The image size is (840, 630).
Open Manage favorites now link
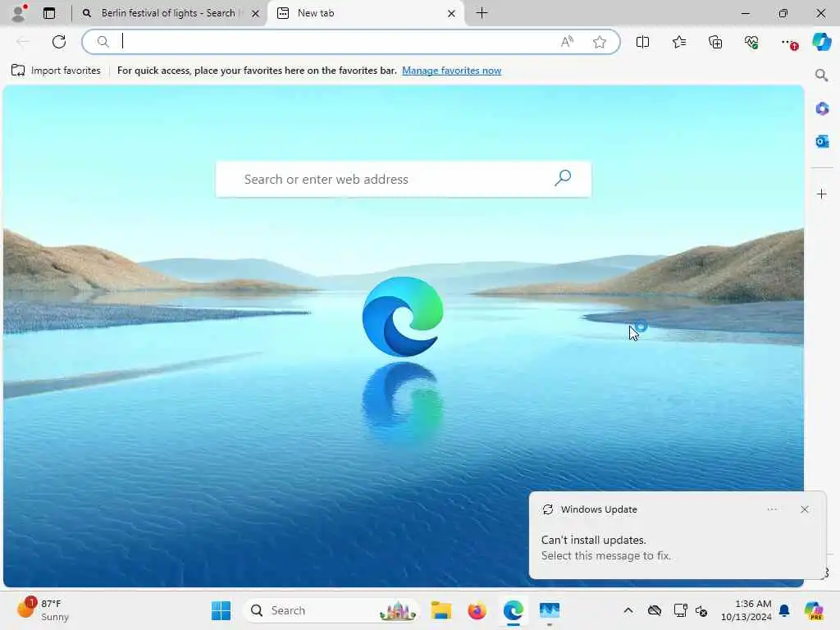(452, 71)
